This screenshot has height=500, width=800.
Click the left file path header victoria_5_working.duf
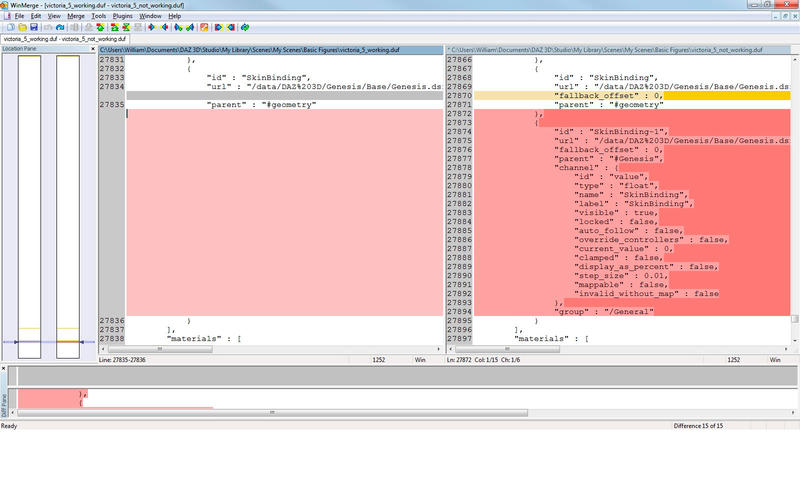click(271, 50)
